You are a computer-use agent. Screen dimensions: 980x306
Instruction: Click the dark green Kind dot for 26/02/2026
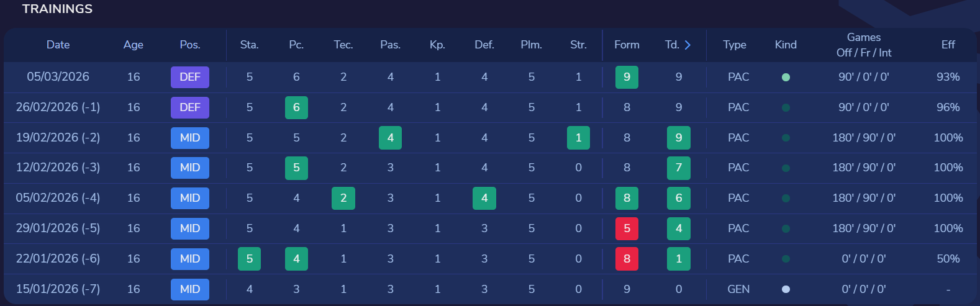click(x=786, y=108)
